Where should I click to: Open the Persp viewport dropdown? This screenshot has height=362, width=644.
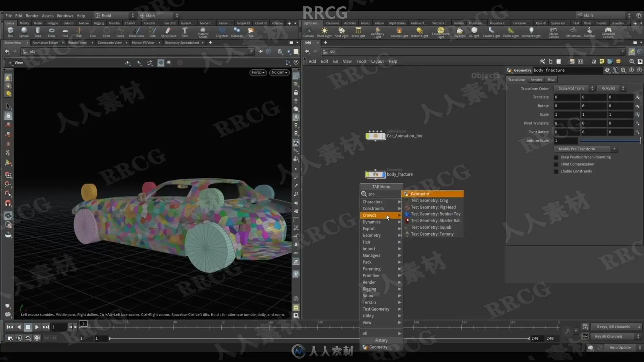click(x=258, y=72)
